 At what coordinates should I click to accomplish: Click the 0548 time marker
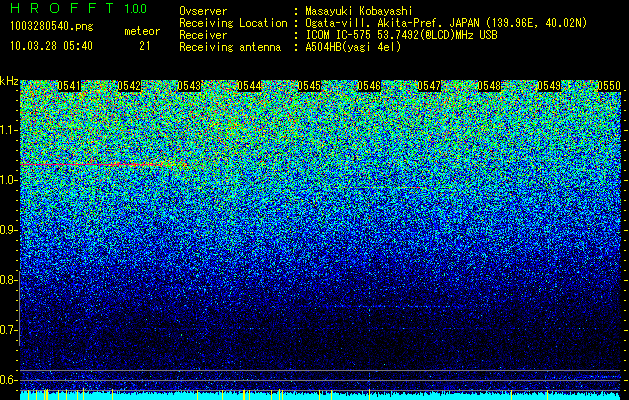(489, 86)
